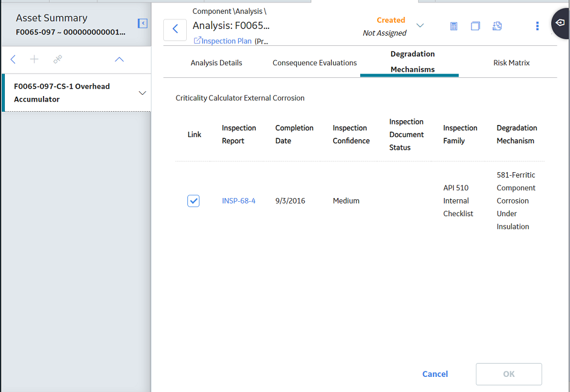Expand the F0065-097-CS-1 Overhead Accumulator chevron

(143, 93)
